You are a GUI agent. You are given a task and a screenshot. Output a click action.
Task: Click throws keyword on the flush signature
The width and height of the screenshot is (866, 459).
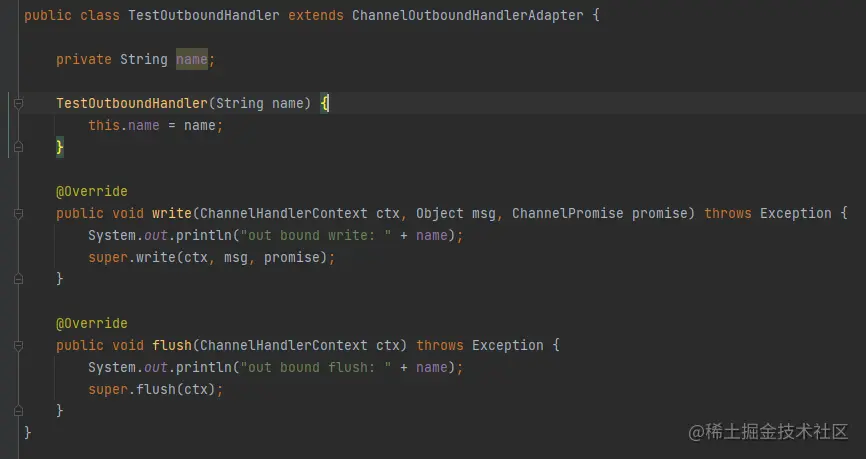[x=440, y=345]
